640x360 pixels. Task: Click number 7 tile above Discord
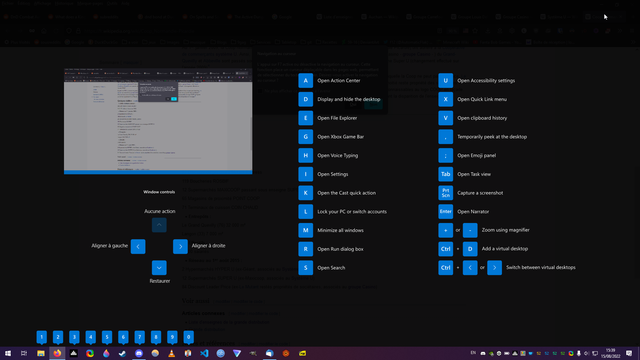click(x=139, y=337)
